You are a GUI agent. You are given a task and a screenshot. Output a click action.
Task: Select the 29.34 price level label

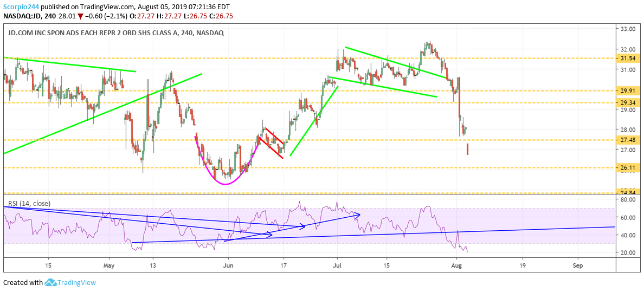628,102
